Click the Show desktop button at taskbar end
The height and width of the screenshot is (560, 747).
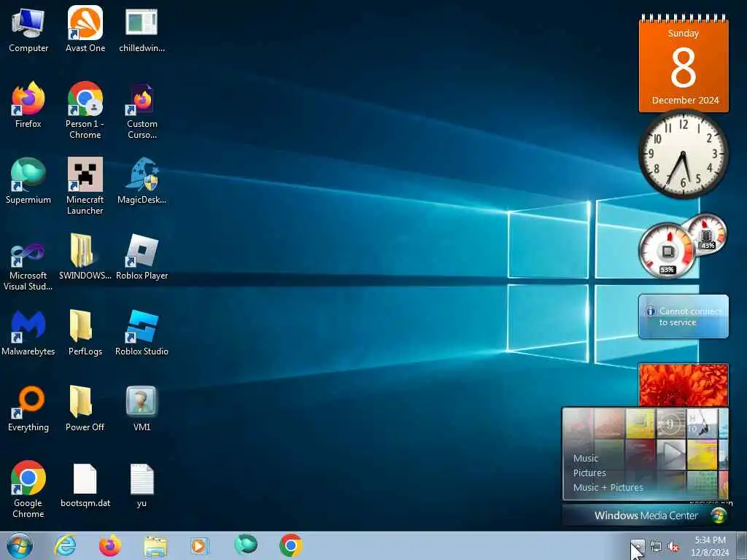pos(742,545)
